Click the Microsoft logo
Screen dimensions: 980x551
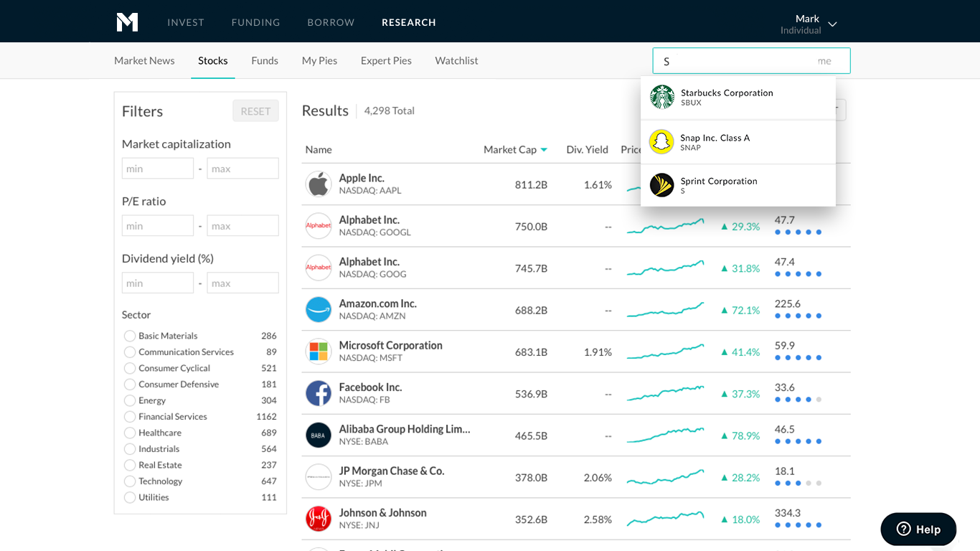tap(319, 352)
